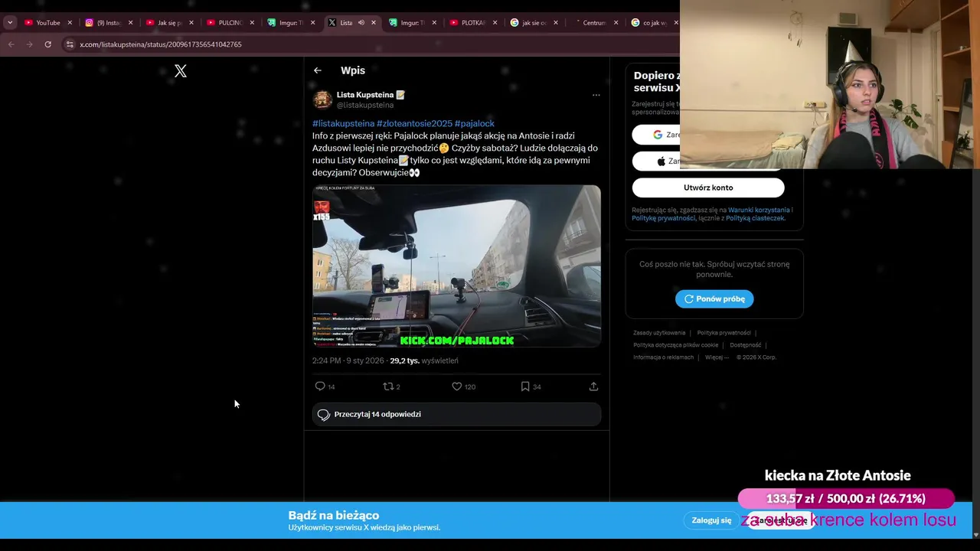
Task: Click browser forward arrow
Action: (x=29, y=44)
